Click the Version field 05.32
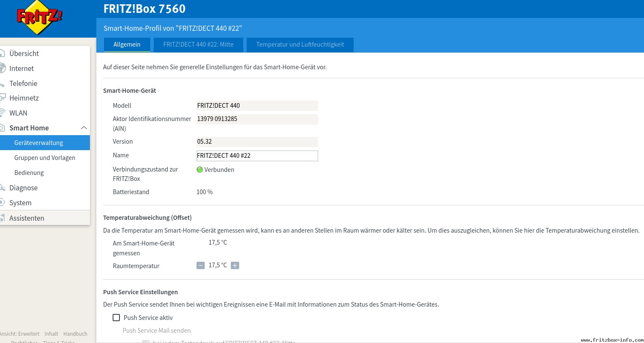644x343 pixels. point(257,142)
